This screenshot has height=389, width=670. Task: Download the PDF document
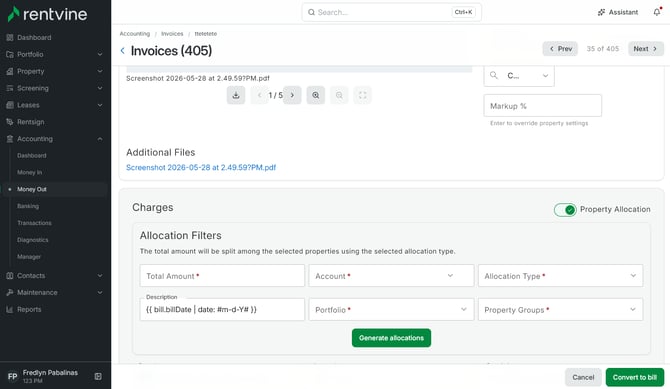point(236,95)
